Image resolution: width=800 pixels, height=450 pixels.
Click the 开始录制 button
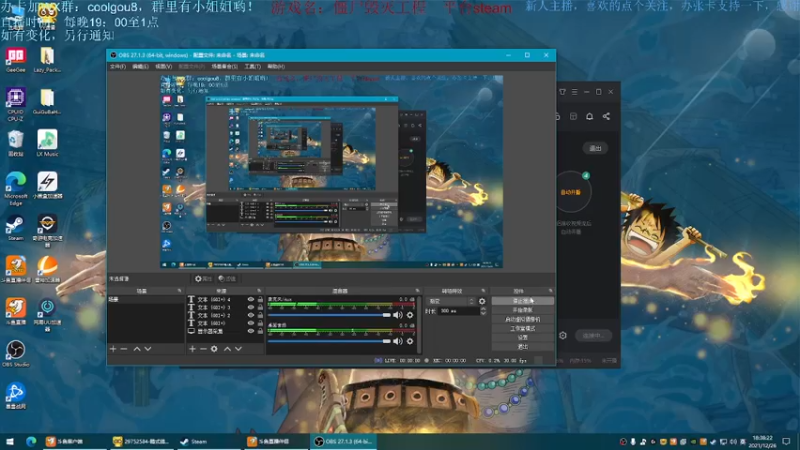(522, 310)
